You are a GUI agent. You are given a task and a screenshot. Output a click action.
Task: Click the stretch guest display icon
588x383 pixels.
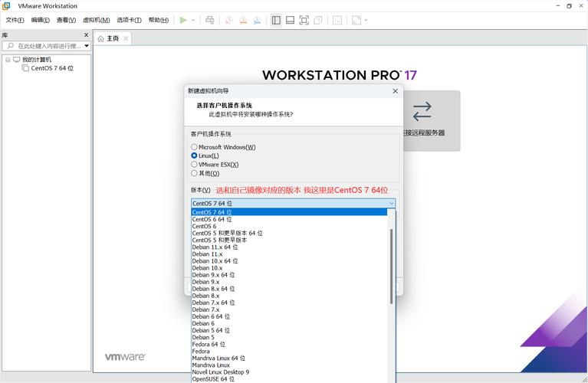pos(356,20)
